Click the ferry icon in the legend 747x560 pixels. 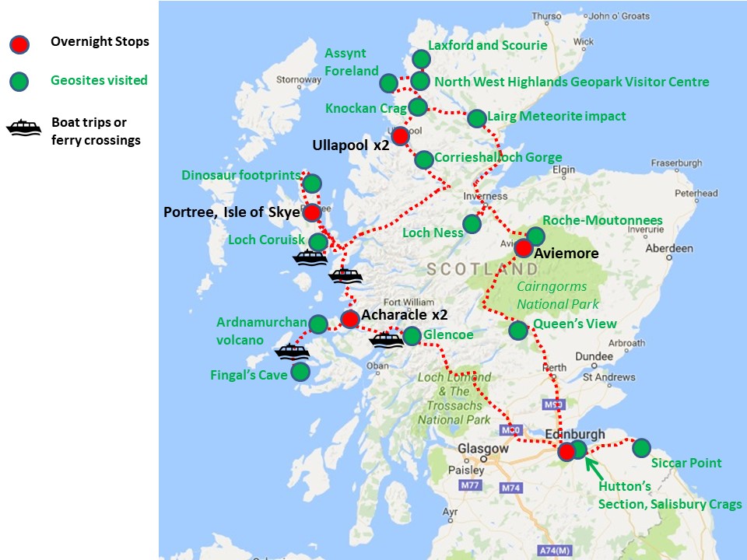point(24,128)
